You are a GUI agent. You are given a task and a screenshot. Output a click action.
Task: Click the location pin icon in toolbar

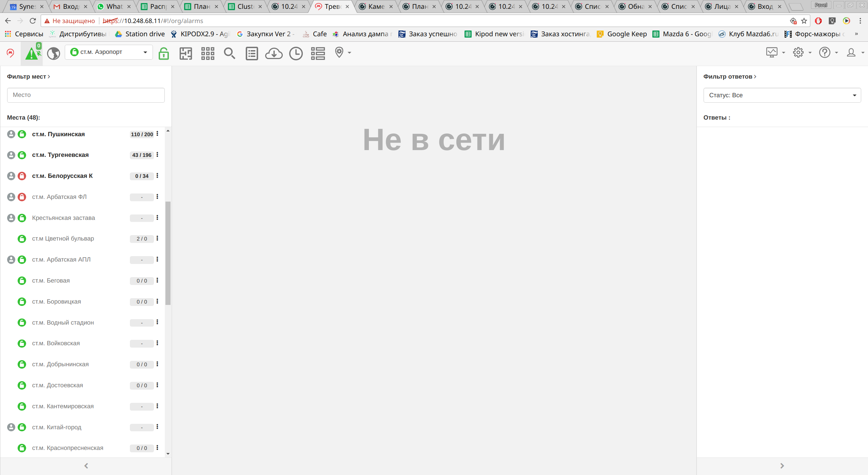(x=339, y=52)
